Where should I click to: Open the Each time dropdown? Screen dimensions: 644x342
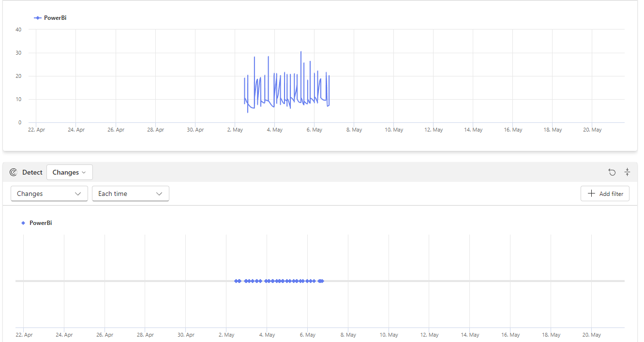pyautogui.click(x=131, y=193)
